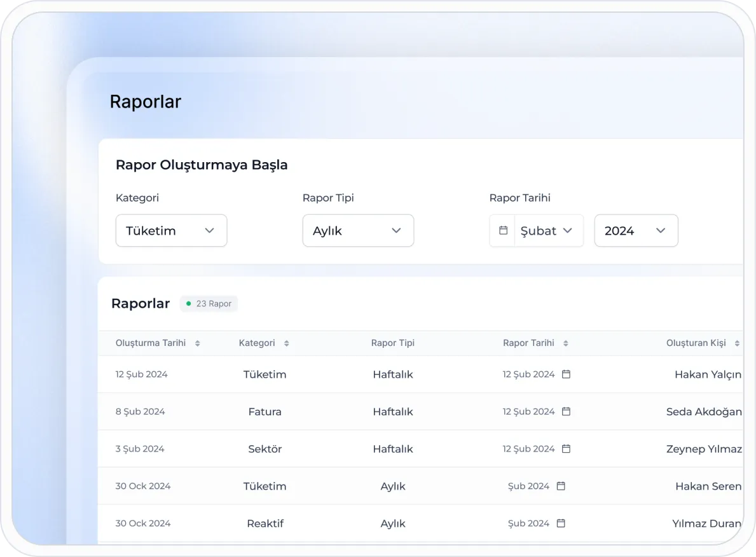The width and height of the screenshot is (756, 557).
Task: Open the year dropdown showing 2024
Action: click(x=636, y=231)
